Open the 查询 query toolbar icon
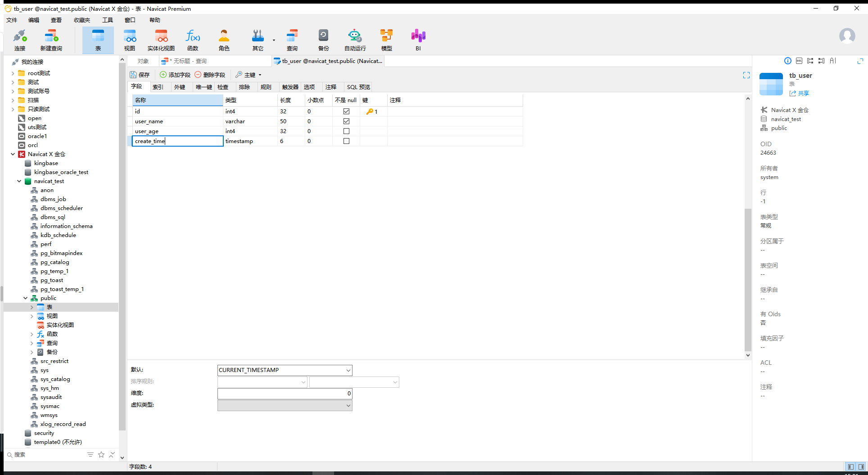 [292, 40]
